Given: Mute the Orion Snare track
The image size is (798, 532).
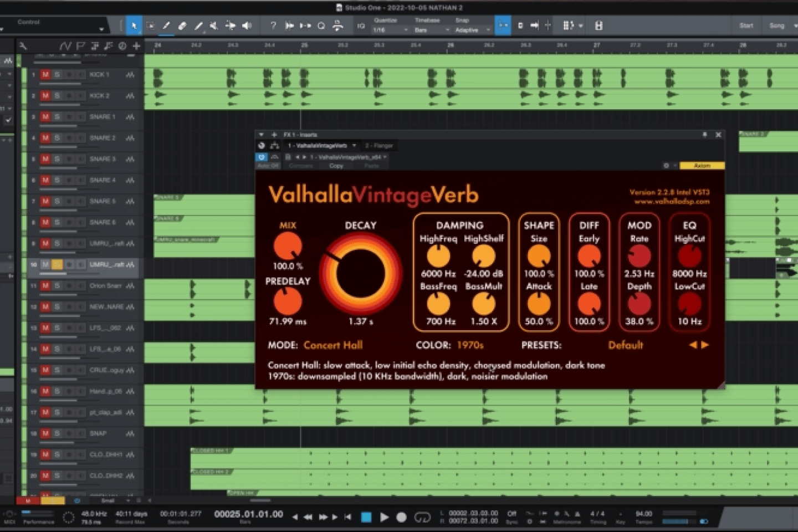Looking at the screenshot, I should 45,286.
